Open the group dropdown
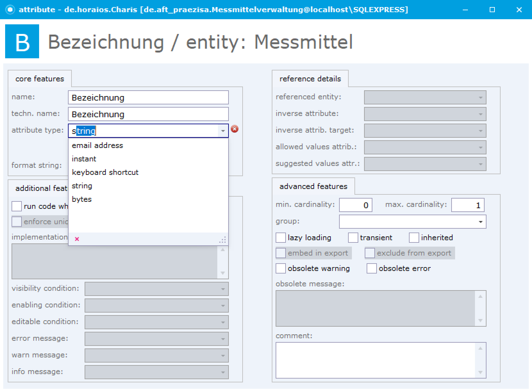 pos(480,222)
